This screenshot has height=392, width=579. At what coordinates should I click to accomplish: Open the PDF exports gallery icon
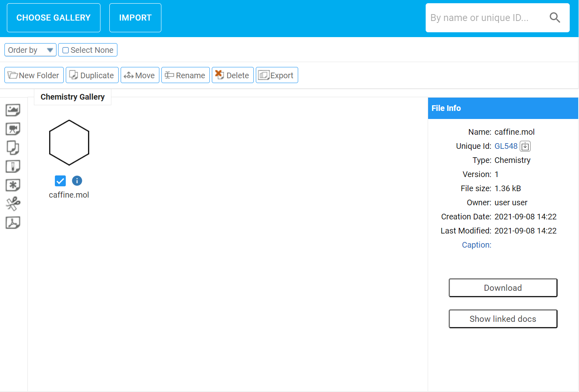13,223
